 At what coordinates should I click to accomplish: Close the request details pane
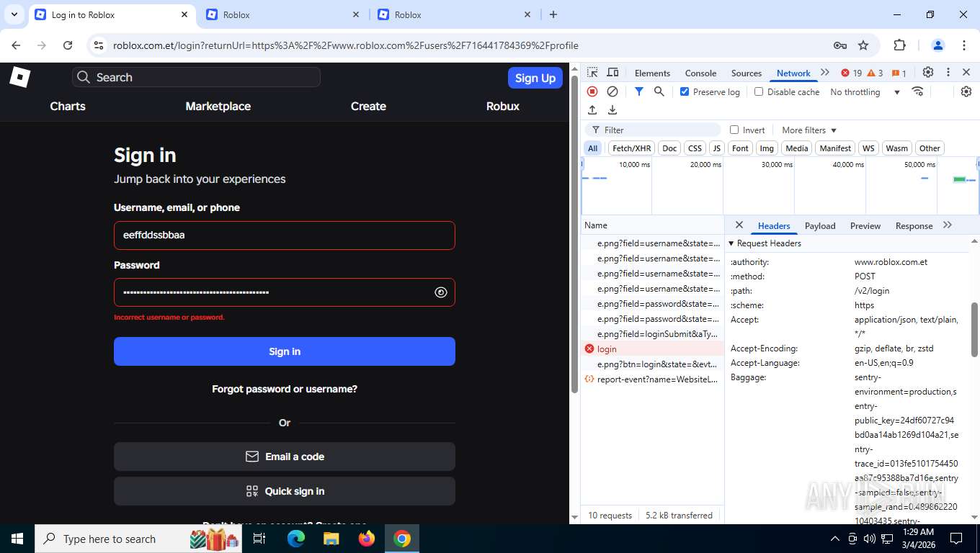(x=739, y=225)
